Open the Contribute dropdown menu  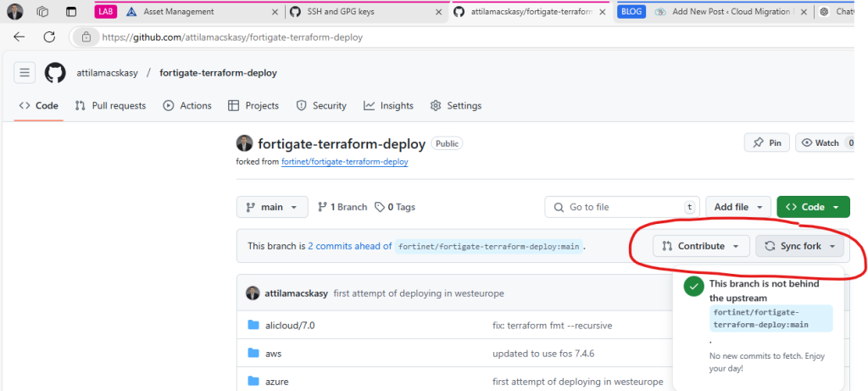(x=700, y=246)
